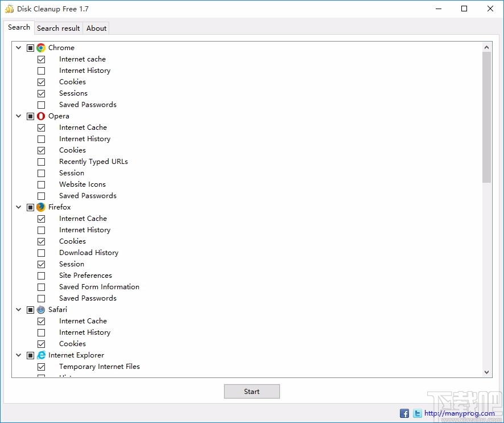Screen dimensions: 504x423
Task: Open Facebook via the Facebook icon
Action: point(404,413)
